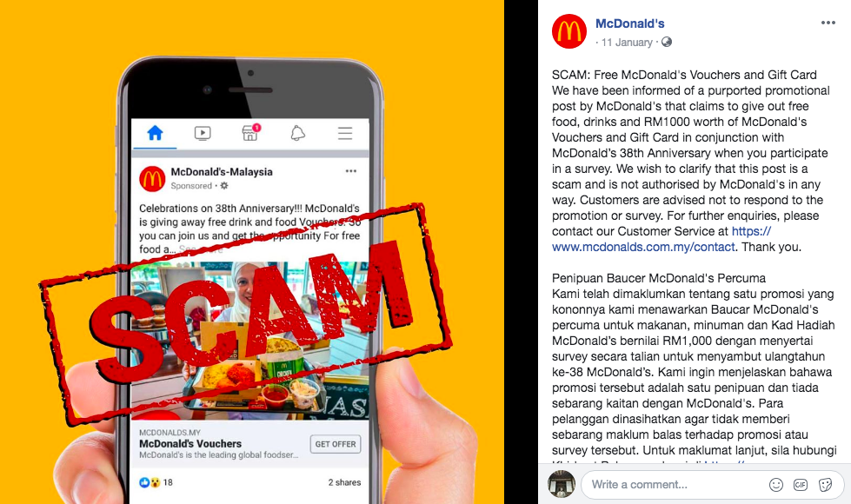Click the commenter profile picture thumbnail
851x504 pixels.
(562, 484)
